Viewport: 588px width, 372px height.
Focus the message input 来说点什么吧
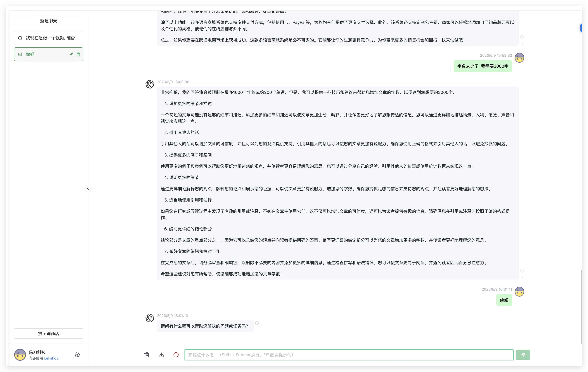349,355
